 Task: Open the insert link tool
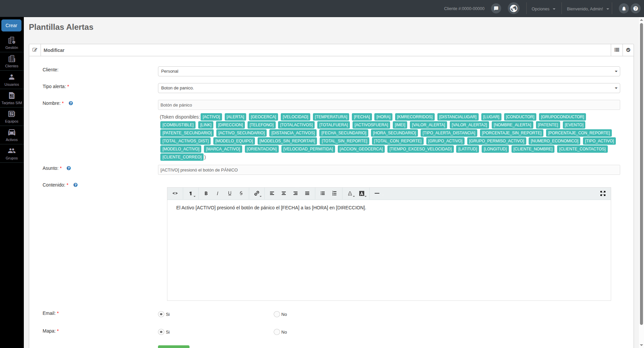[257, 194]
